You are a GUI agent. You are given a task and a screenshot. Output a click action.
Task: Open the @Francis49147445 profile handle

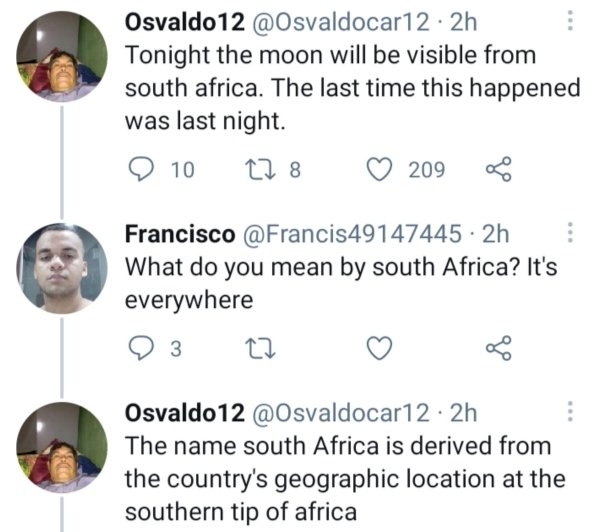pos(352,235)
